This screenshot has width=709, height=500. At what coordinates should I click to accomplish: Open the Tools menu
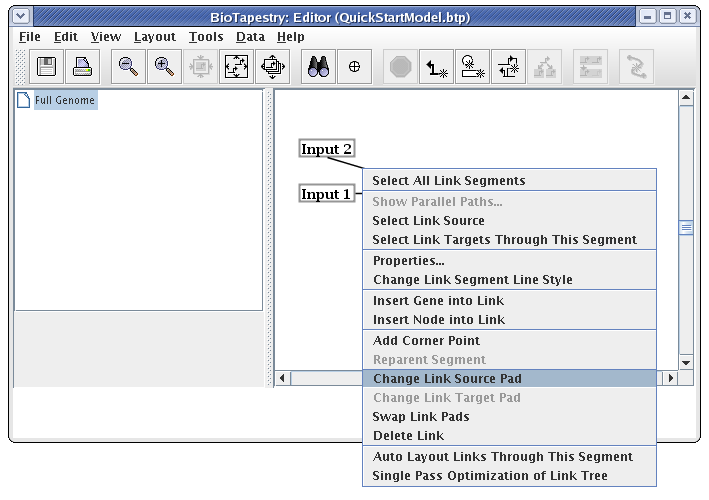[x=206, y=37]
